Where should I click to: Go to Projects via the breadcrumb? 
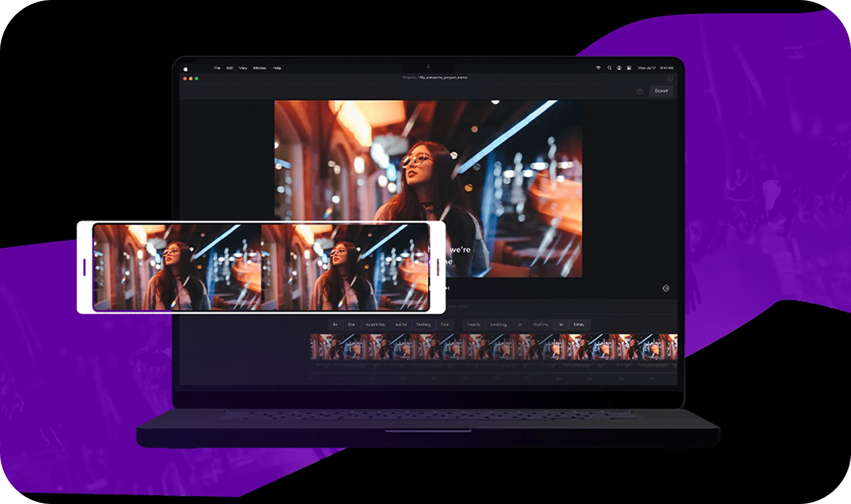(x=409, y=77)
